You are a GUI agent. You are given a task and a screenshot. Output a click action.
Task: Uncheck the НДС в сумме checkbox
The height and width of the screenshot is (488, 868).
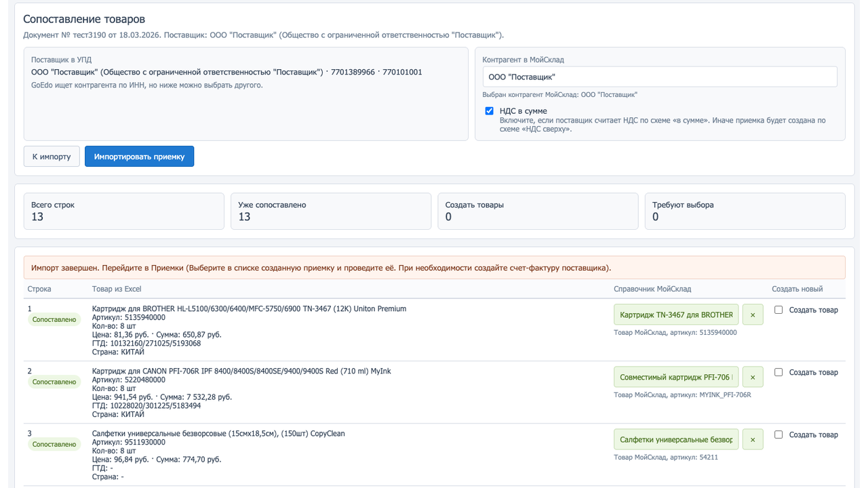pyautogui.click(x=489, y=111)
